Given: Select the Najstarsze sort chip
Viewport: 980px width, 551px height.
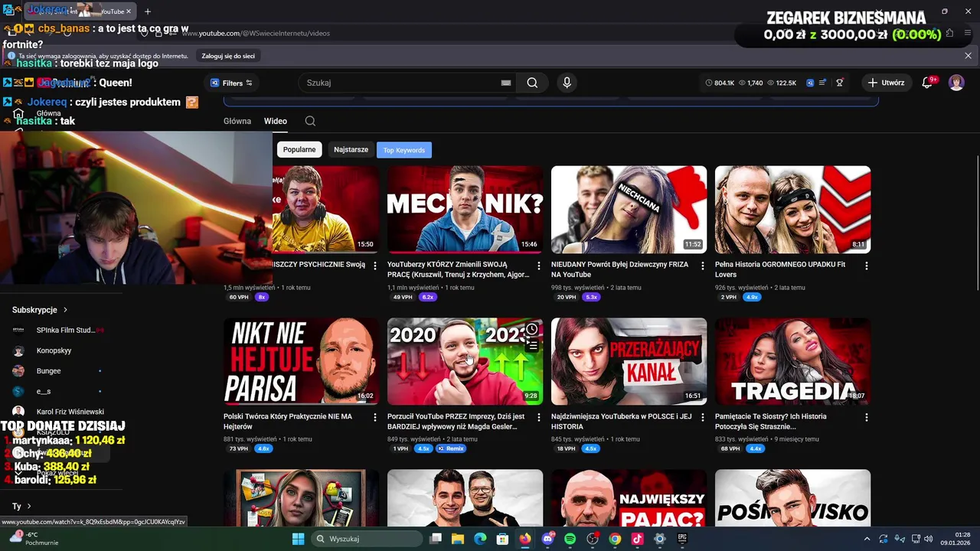Looking at the screenshot, I should click(x=351, y=150).
